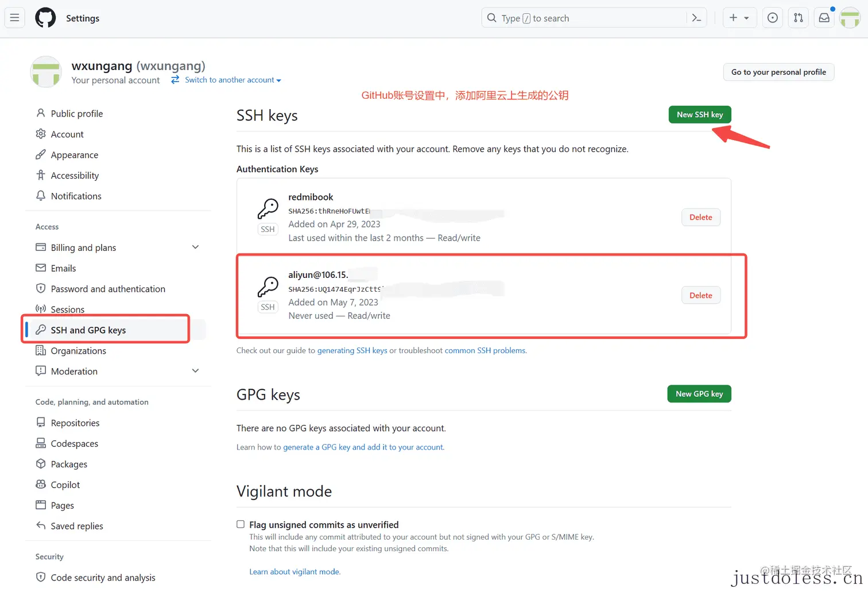Expand the Billing and plans section
Image resolution: width=868 pixels, height=592 pixels.
click(195, 247)
